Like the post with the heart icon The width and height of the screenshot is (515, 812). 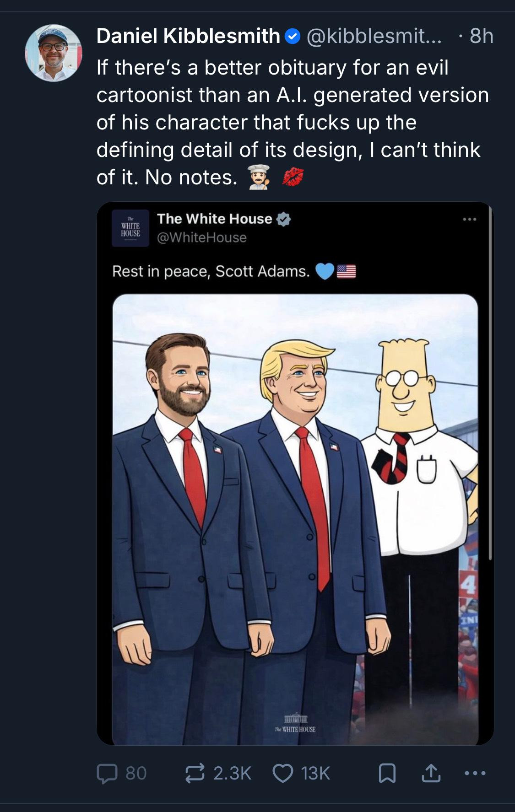click(283, 773)
